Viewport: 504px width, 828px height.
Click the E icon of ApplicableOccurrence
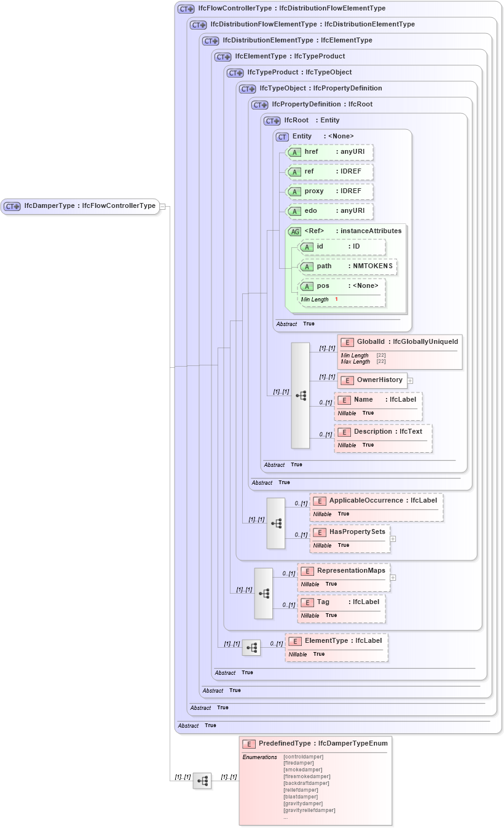[320, 501]
